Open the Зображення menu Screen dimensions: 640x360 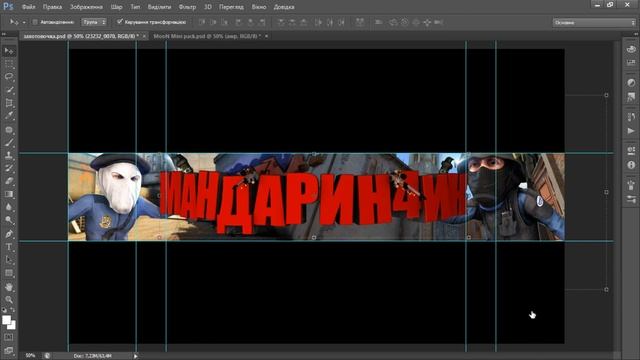point(86,7)
